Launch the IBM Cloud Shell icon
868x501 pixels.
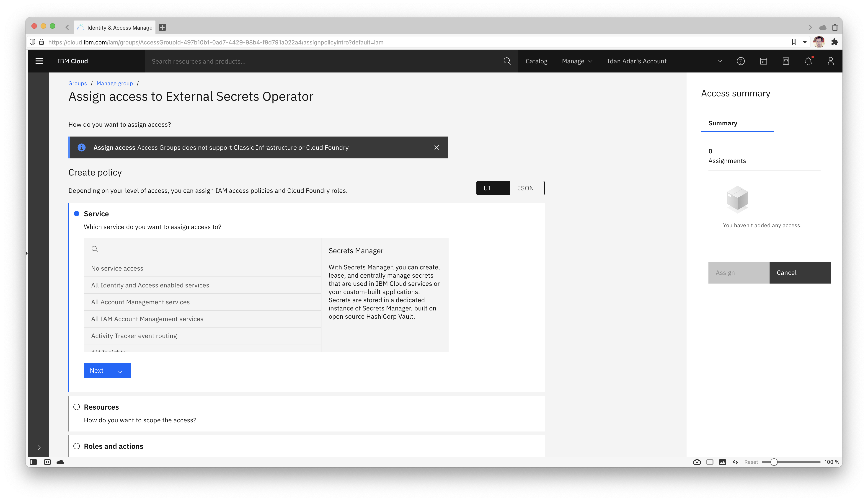click(763, 61)
